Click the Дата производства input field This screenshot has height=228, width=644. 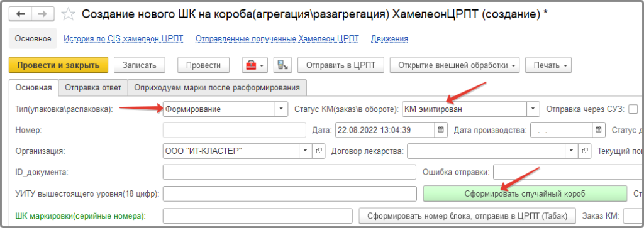point(562,131)
